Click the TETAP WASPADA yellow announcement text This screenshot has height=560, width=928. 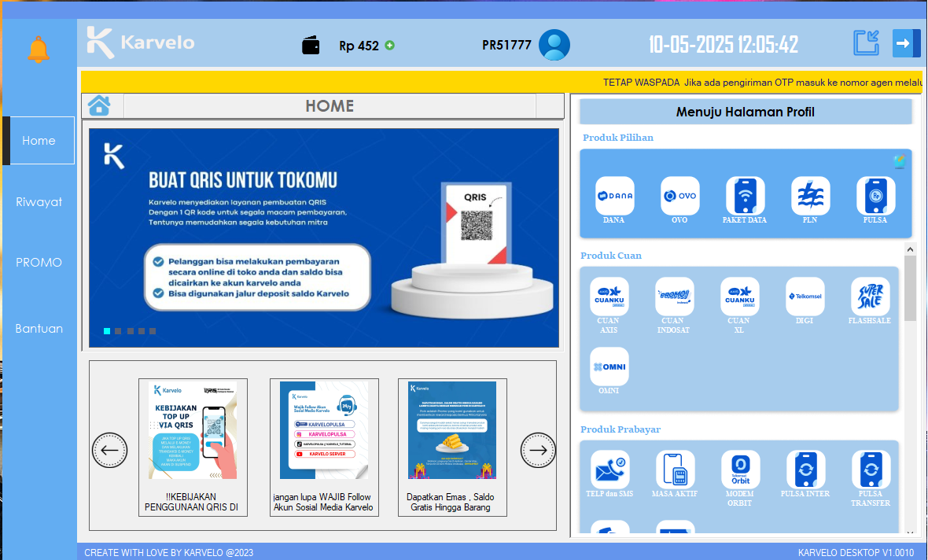pos(762,83)
